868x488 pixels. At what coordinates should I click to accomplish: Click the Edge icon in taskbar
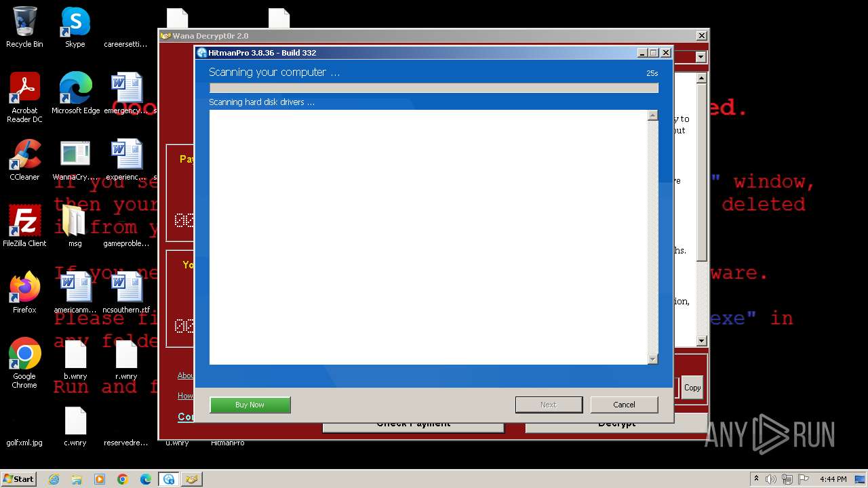point(146,479)
